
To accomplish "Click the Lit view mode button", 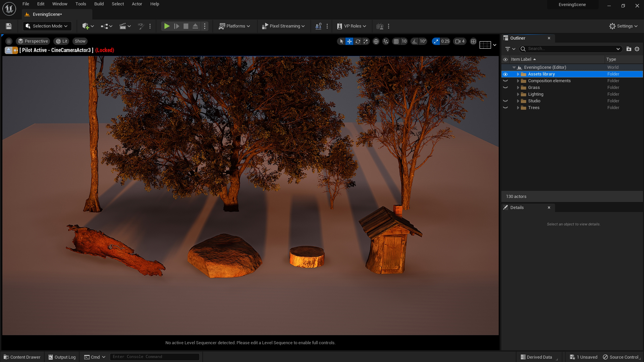I will tap(62, 41).
